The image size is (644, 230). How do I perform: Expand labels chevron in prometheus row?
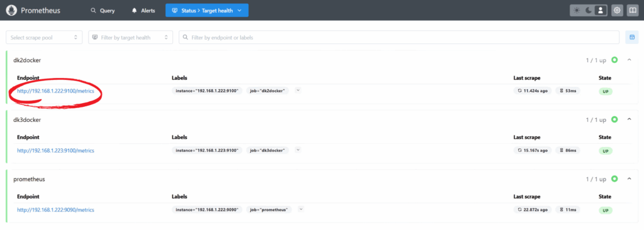pyautogui.click(x=301, y=209)
